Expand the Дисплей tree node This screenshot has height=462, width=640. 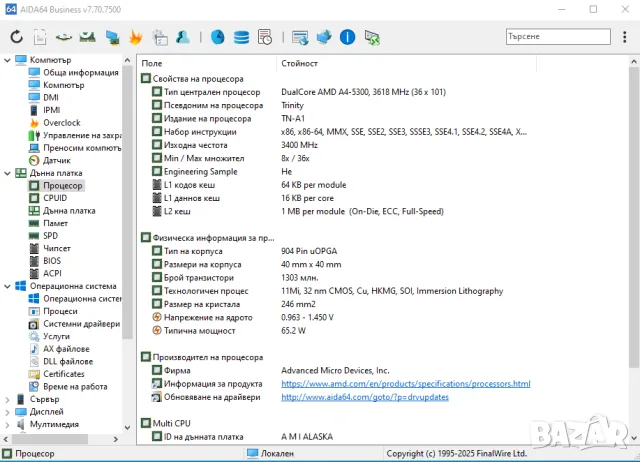point(7,412)
